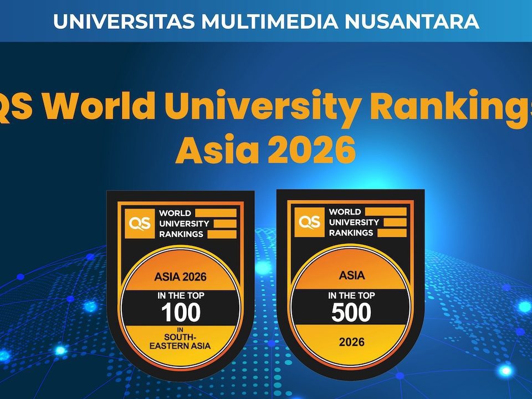Image resolution: width=532 pixels, height=399 pixels.
Task: Select the Top 500 Asia badge number
Action: (351, 313)
